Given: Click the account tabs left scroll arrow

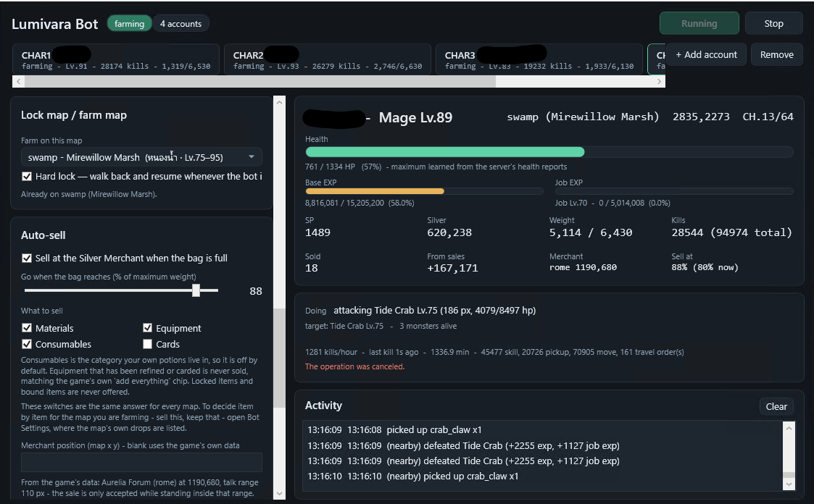Looking at the screenshot, I should (x=19, y=81).
